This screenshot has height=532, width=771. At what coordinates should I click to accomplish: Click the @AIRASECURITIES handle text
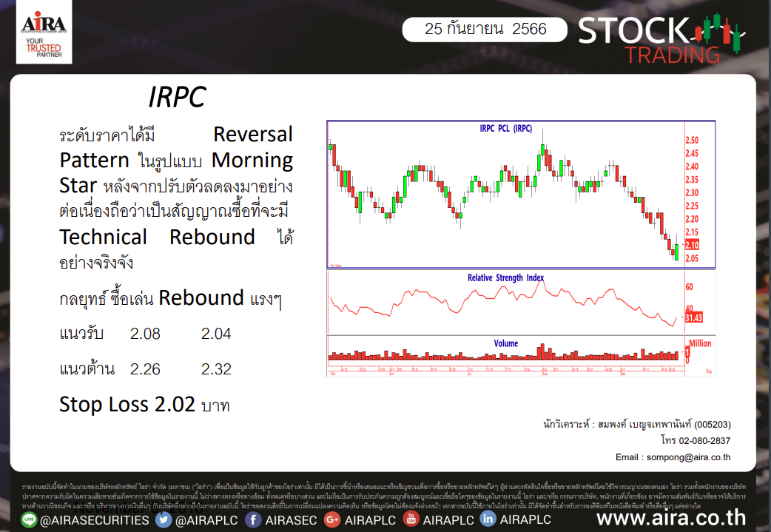point(95,520)
